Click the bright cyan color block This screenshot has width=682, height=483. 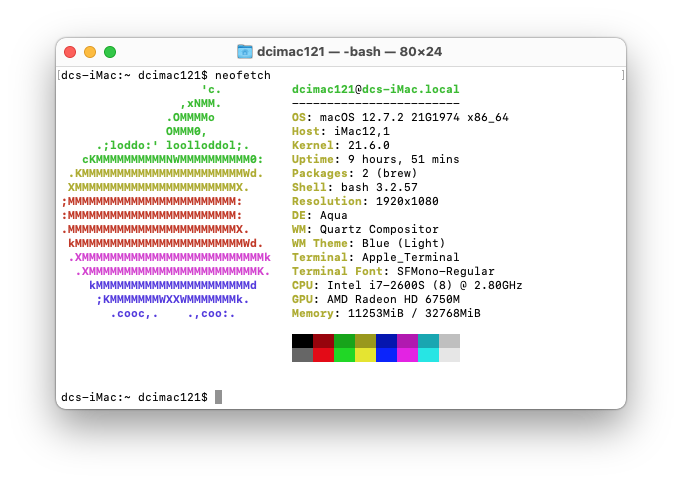pyautogui.click(x=428, y=355)
